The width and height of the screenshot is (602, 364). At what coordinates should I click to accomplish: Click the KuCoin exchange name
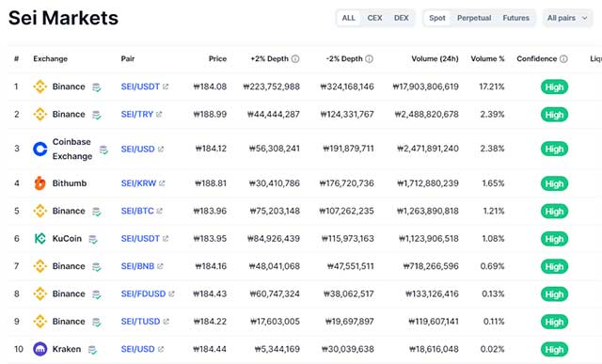67,239
